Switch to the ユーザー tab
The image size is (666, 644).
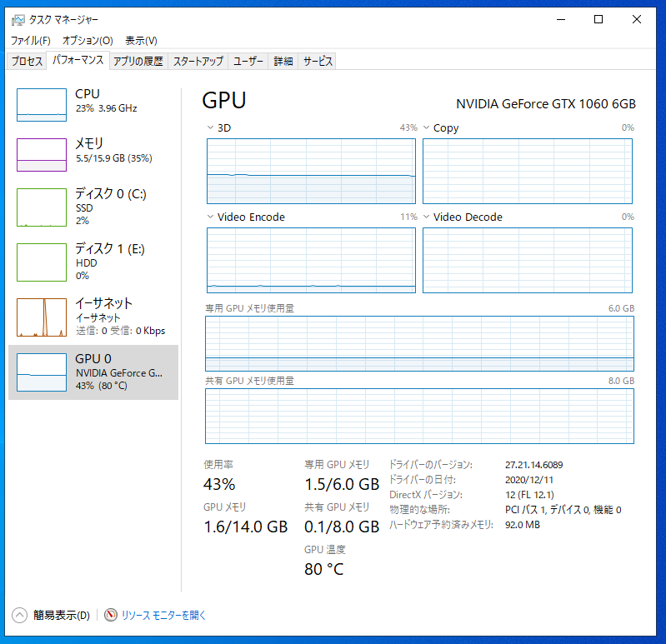coord(248,61)
